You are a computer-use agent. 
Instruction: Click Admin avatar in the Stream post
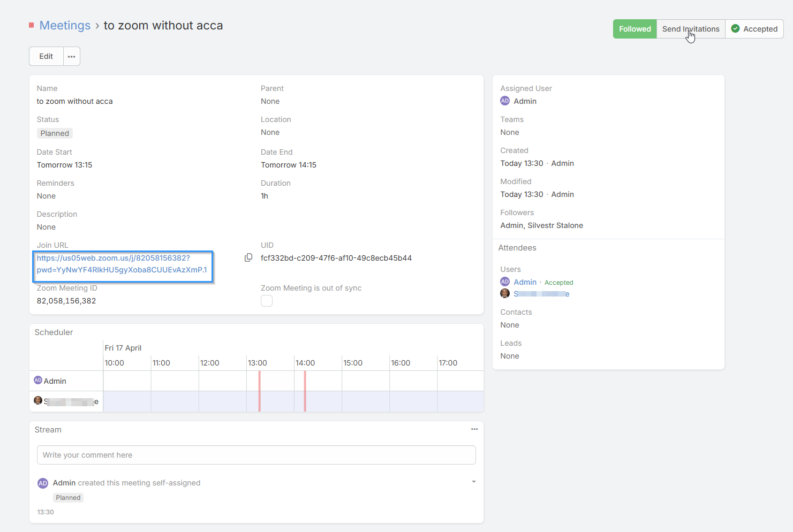coord(43,483)
